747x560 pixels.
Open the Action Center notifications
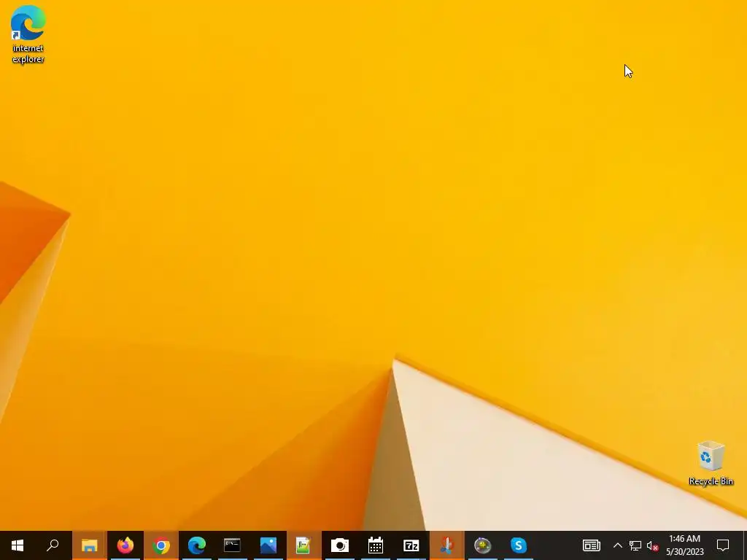tap(723, 545)
